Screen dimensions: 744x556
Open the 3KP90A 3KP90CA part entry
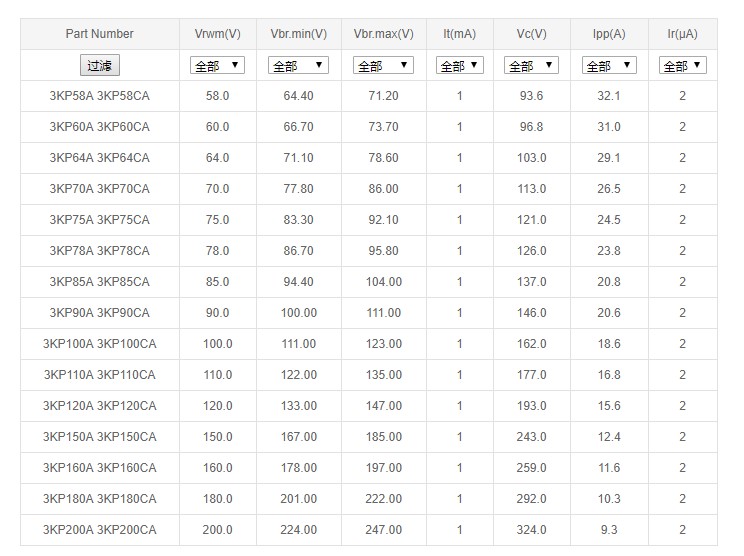pos(99,313)
